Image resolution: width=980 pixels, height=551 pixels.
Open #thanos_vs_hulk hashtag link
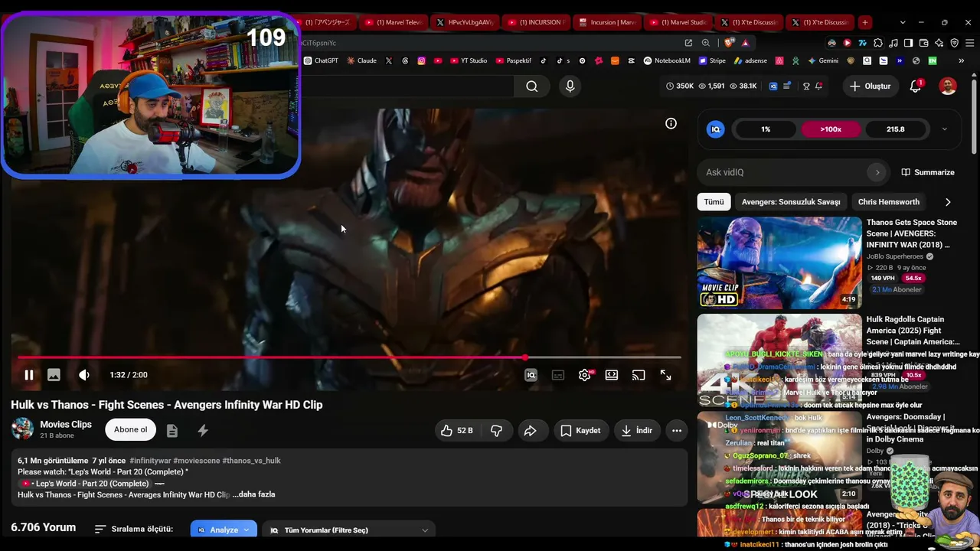point(251,461)
